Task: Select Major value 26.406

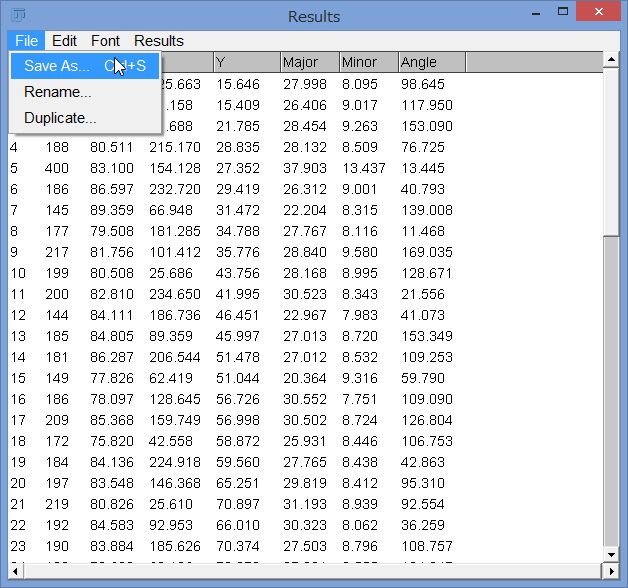Action: 305,105
